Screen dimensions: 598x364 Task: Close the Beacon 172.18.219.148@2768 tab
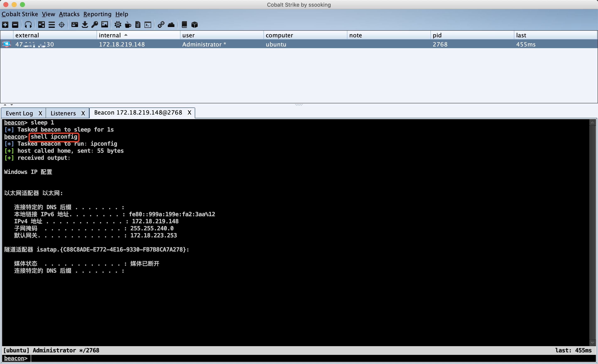189,112
